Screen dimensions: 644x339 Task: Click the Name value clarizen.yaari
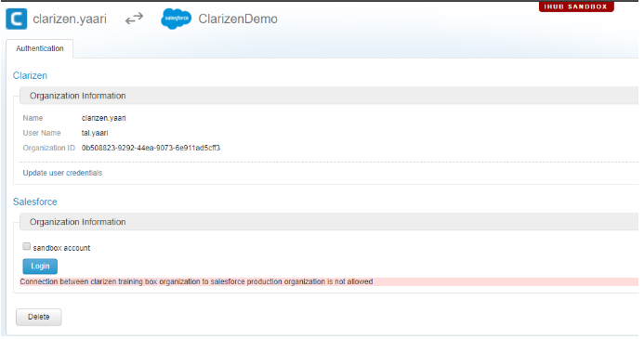point(103,118)
